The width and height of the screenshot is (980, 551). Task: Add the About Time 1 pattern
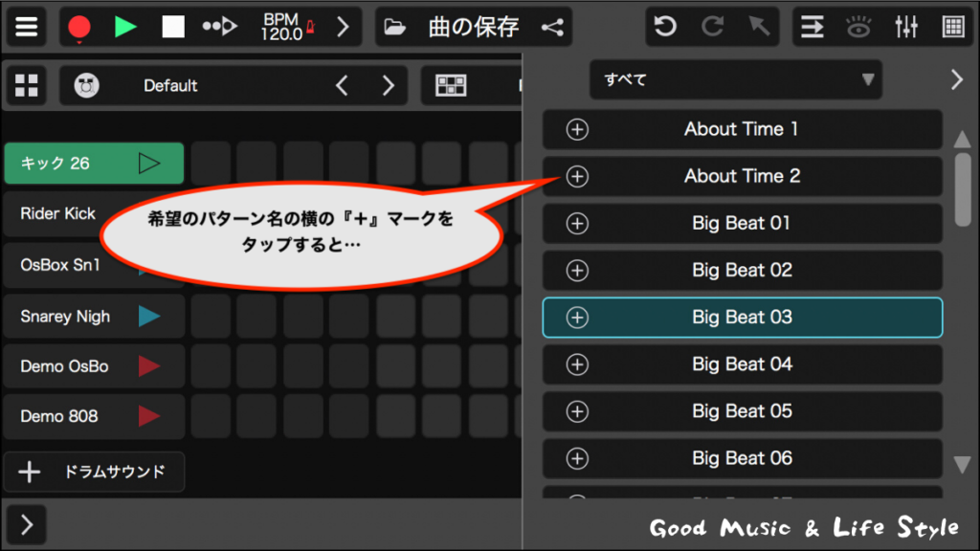pyautogui.click(x=577, y=129)
